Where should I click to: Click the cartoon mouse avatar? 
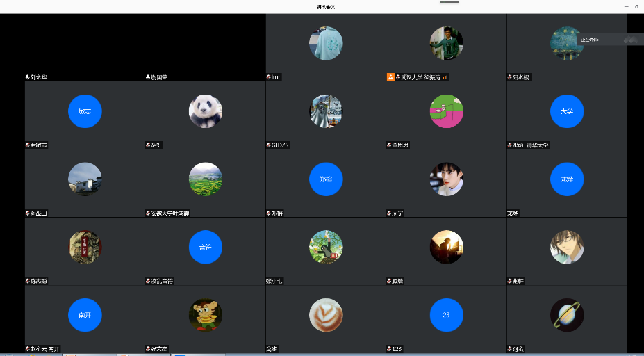point(205,315)
